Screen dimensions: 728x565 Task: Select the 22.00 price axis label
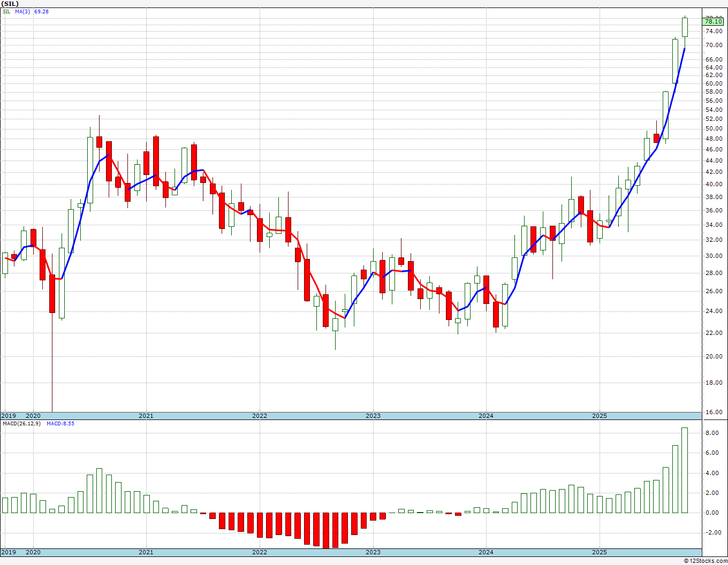(714, 332)
